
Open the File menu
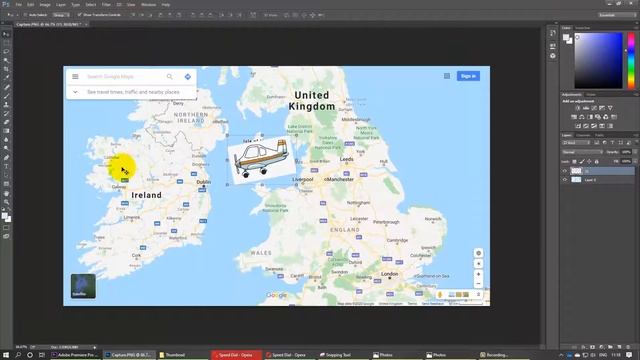(x=18, y=4)
